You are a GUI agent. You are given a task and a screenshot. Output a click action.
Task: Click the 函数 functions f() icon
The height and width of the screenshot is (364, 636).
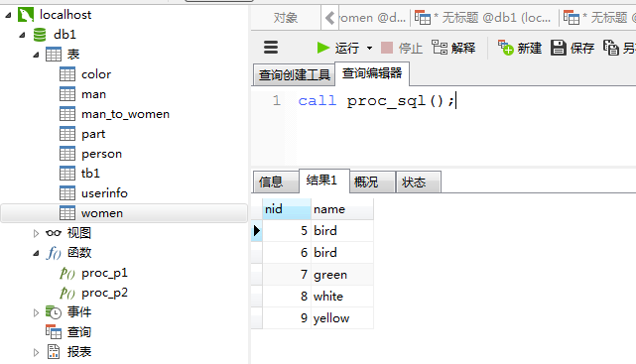tap(54, 253)
